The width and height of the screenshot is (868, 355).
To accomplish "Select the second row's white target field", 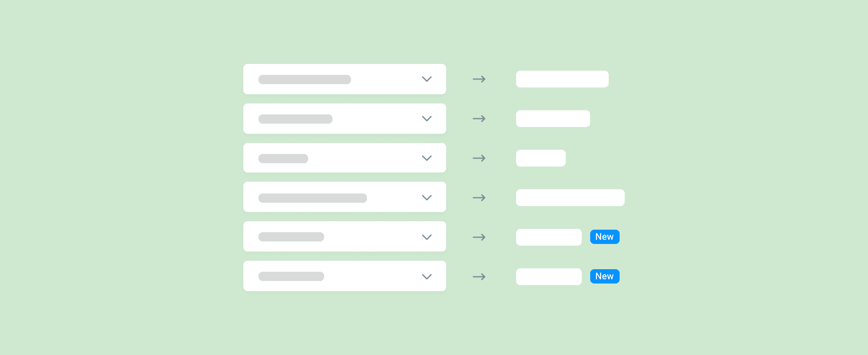I will [553, 119].
